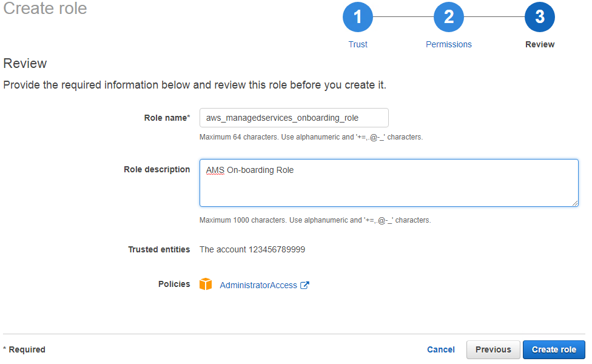Go back using the Previous button
The width and height of the screenshot is (592, 364).
(493, 349)
